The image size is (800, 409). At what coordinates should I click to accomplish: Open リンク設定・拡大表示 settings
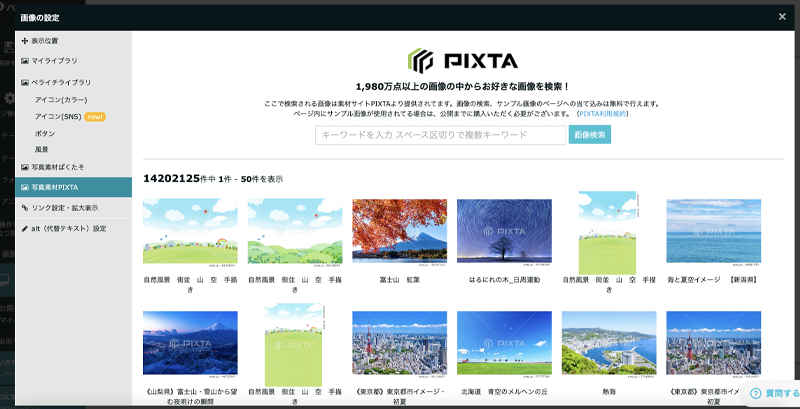point(64,208)
